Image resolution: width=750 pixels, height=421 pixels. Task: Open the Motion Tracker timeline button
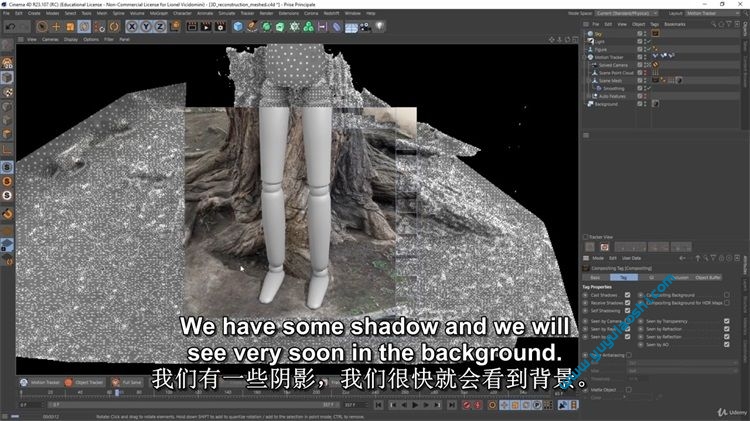pos(40,382)
